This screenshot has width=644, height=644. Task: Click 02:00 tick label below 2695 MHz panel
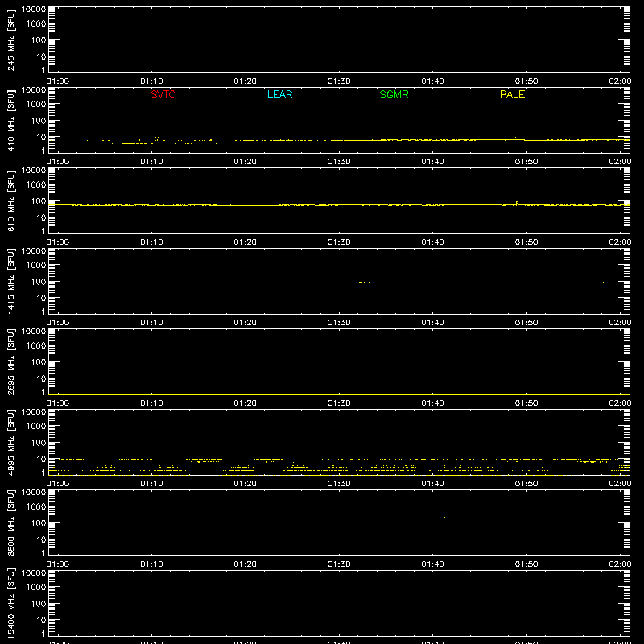pyautogui.click(x=620, y=403)
